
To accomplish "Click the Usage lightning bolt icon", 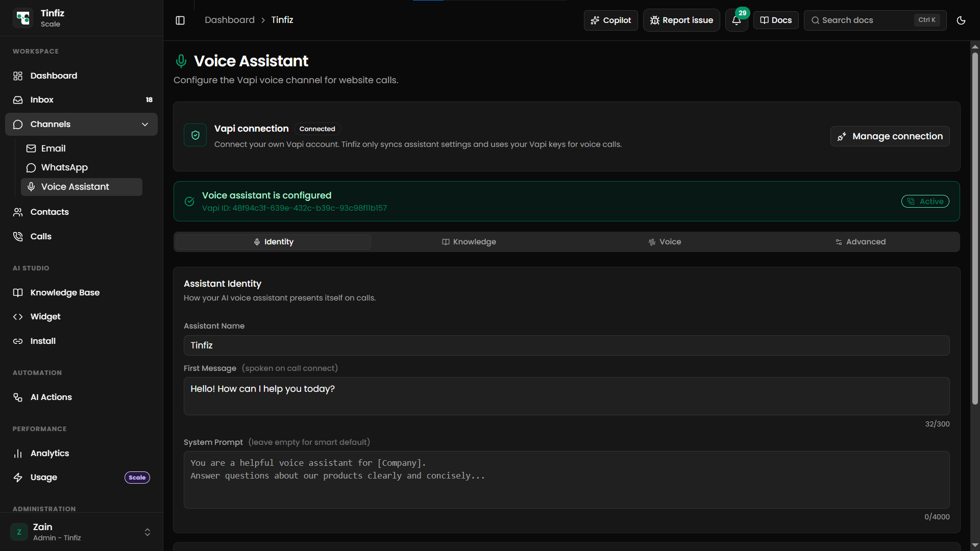I will point(18,478).
